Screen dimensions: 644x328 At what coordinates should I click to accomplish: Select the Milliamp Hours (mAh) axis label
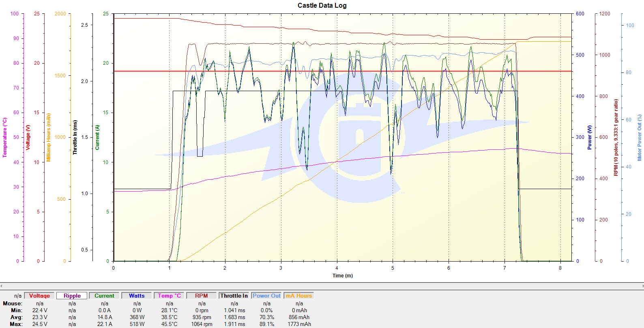49,138
